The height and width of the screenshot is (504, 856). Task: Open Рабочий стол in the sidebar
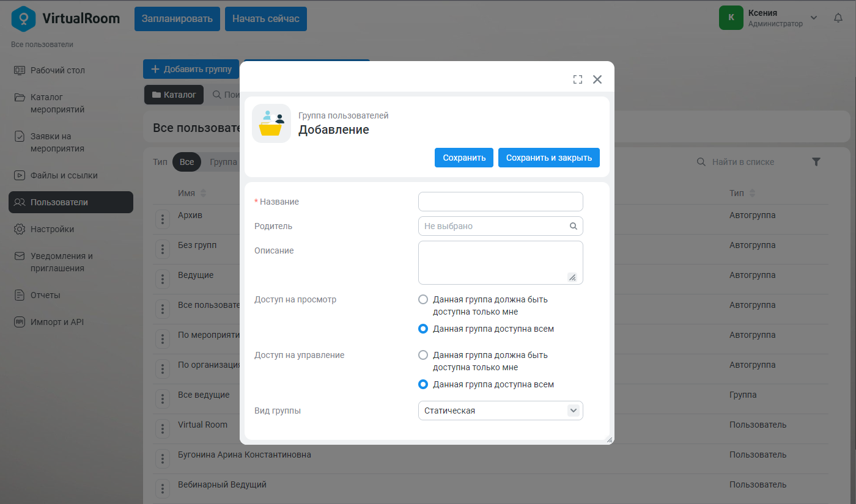[71, 70]
